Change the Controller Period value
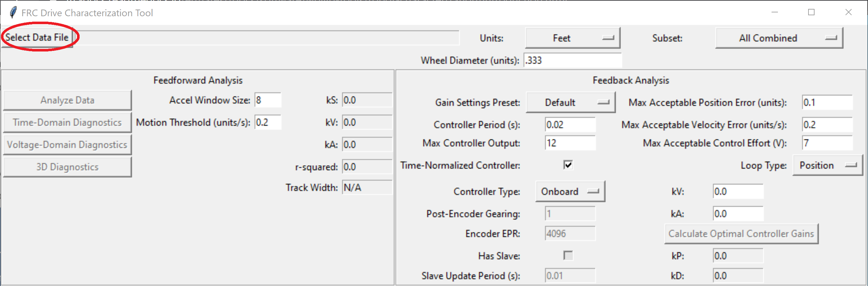The width and height of the screenshot is (868, 286). click(x=569, y=124)
